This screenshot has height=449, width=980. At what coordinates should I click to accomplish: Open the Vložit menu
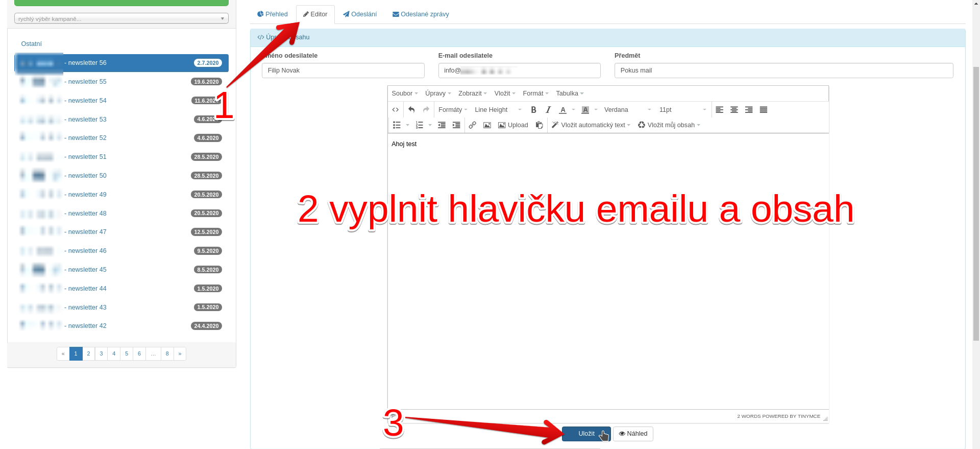pos(505,93)
